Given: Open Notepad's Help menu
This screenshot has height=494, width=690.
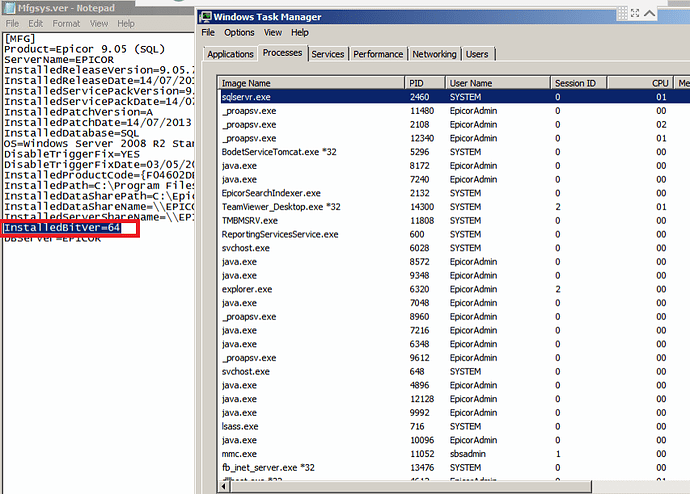Looking at the screenshot, I should pyautogui.click(x=125, y=23).
